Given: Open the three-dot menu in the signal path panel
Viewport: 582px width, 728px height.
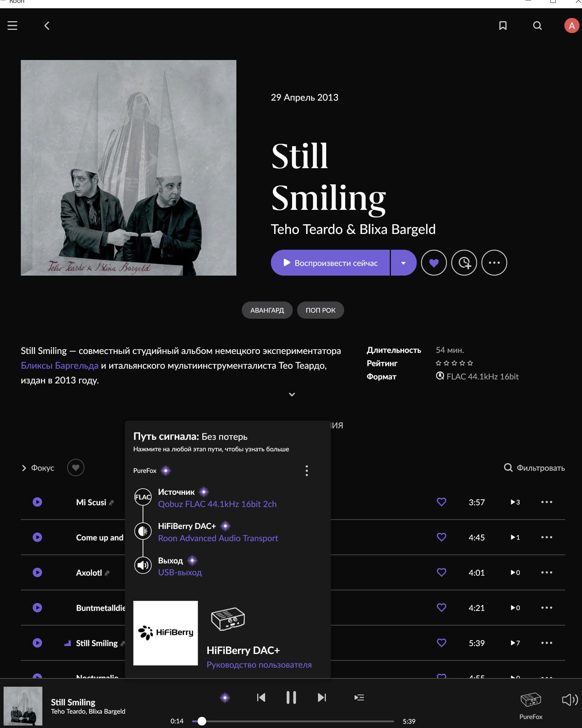Looking at the screenshot, I should (x=306, y=470).
